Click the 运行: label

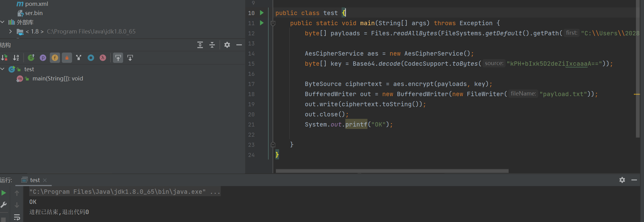point(6,180)
